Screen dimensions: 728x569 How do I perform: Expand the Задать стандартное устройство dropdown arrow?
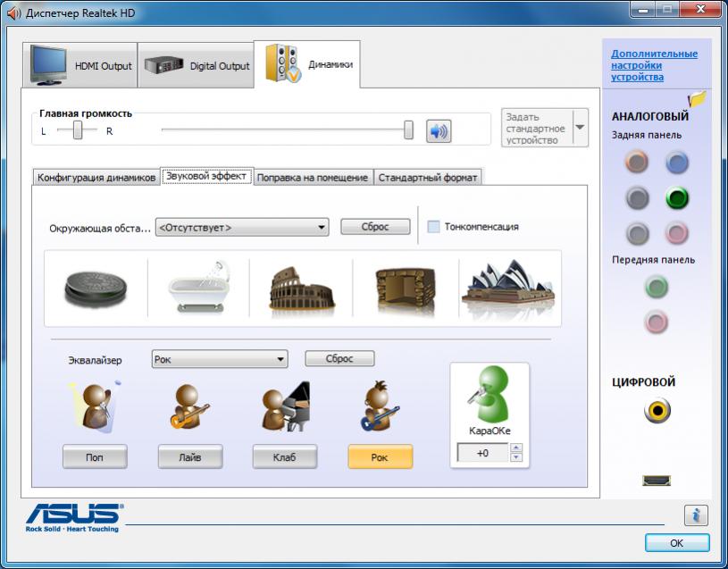click(580, 128)
